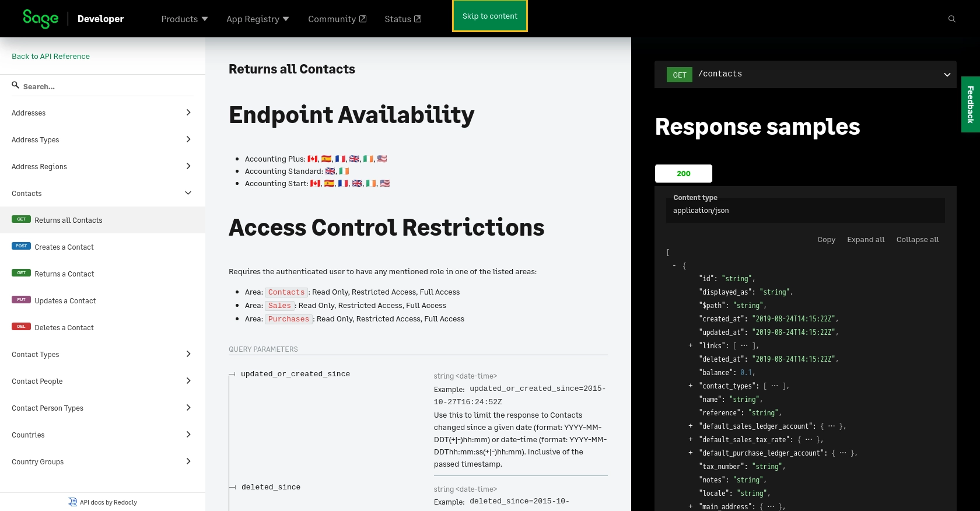Open the Products menu

pos(184,19)
